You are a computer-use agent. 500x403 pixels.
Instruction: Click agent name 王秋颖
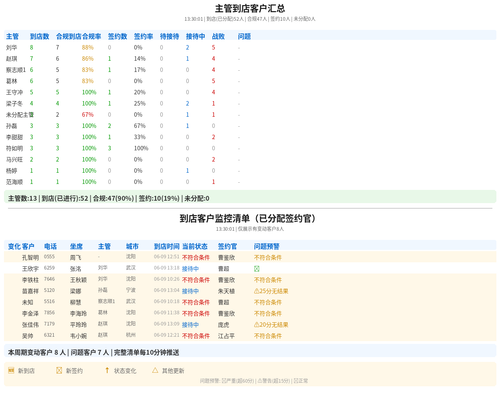coord(78,280)
